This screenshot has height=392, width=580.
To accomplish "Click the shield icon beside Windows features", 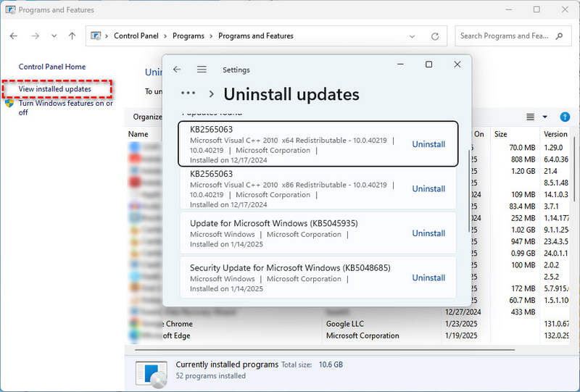I will click(x=9, y=103).
